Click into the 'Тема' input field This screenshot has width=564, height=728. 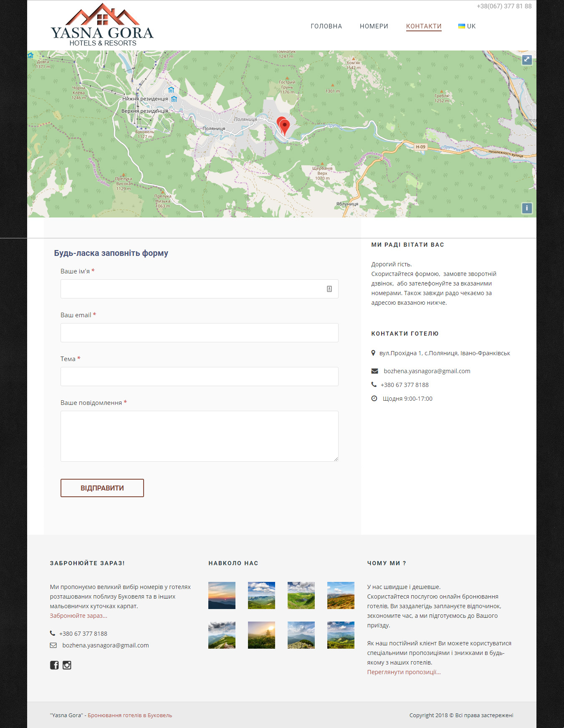(x=200, y=377)
